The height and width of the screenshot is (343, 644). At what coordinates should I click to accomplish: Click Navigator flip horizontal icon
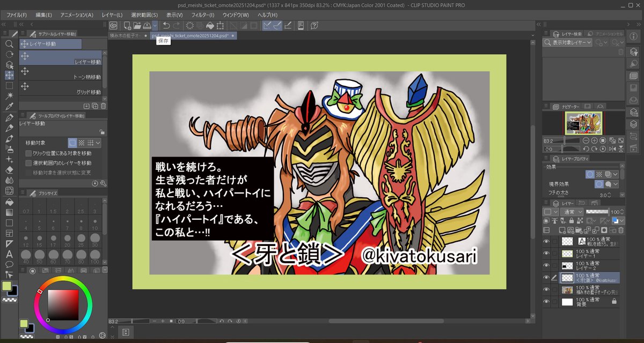[x=612, y=149]
